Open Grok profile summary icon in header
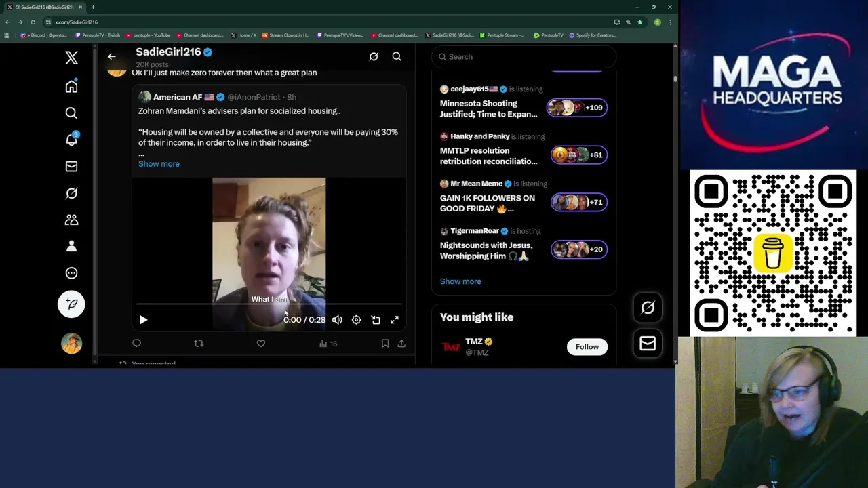The width and height of the screenshot is (868, 488). coord(374,56)
